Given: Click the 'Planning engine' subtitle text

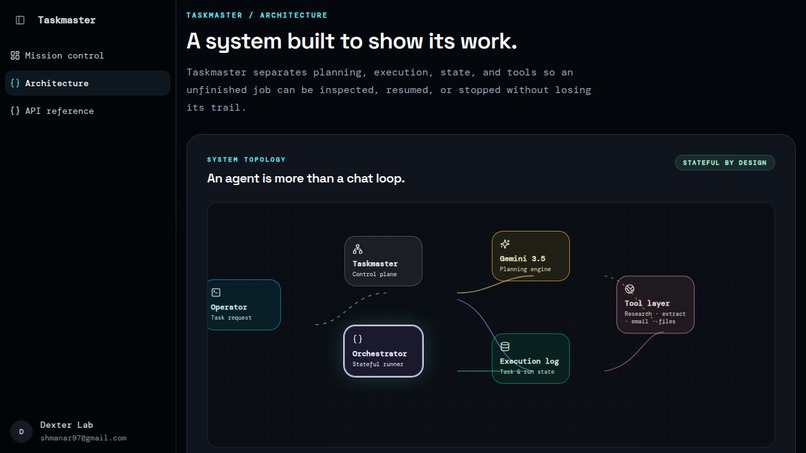Looking at the screenshot, I should tap(525, 269).
